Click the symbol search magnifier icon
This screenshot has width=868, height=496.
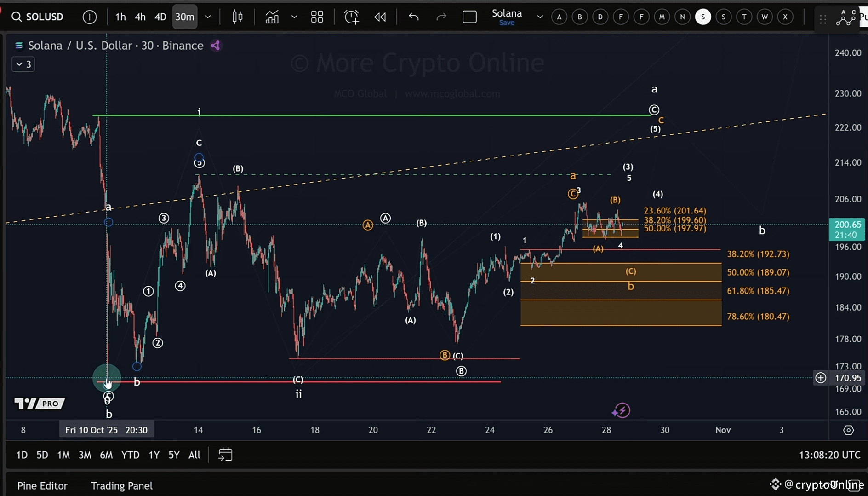coord(17,17)
